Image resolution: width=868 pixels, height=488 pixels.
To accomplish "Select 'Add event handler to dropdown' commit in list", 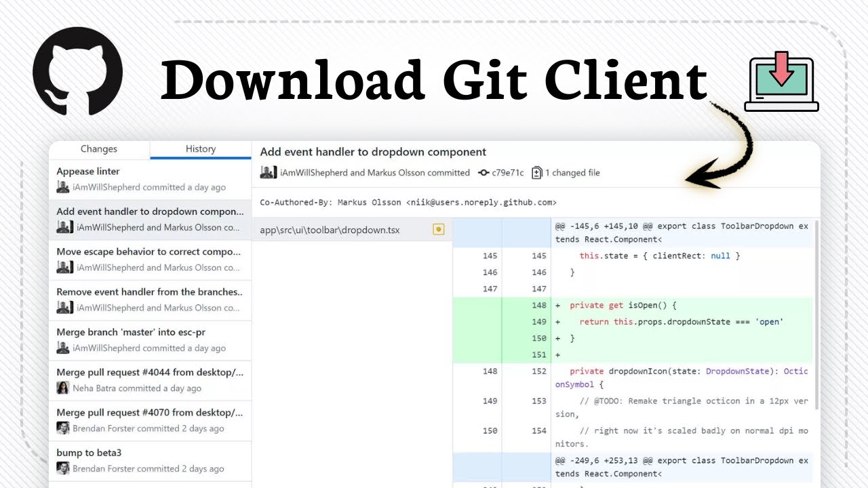I will pyautogui.click(x=150, y=220).
